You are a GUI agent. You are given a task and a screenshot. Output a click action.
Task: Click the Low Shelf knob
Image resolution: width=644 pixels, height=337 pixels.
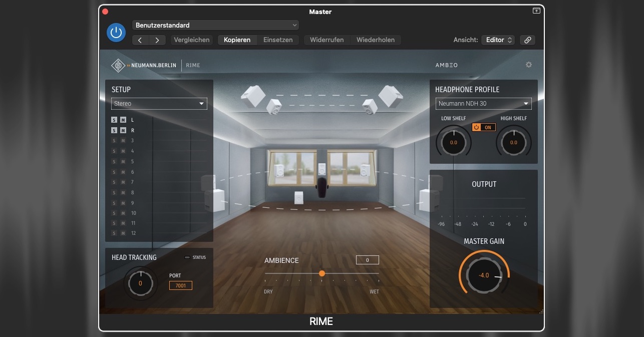[x=454, y=142]
